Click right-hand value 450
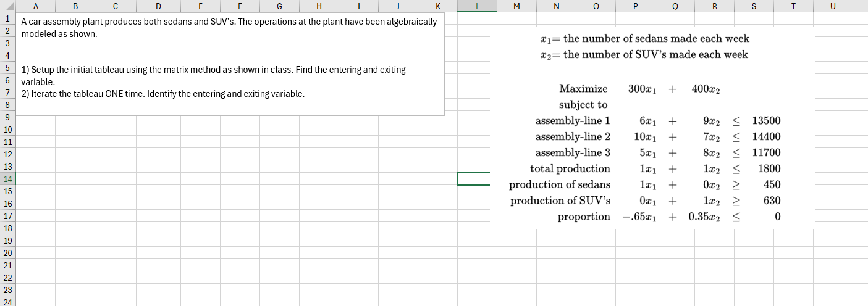Screen dimensions: 868x306 (772, 185)
